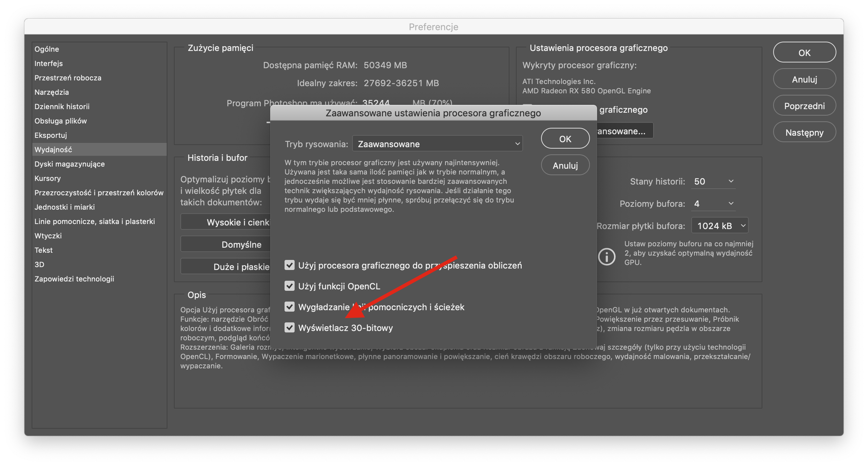Select Interfejs in preferences sidebar

click(49, 64)
